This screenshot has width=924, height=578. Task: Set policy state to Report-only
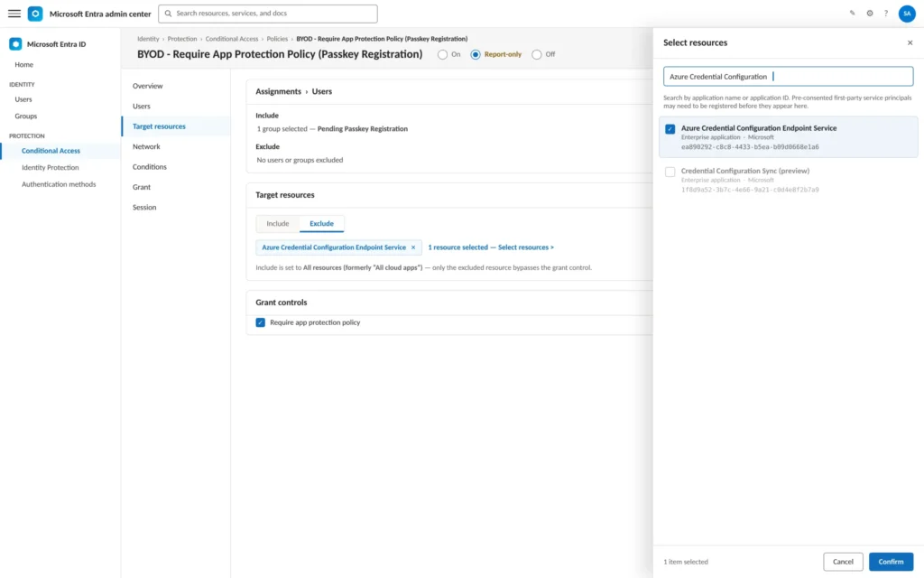pyautogui.click(x=475, y=54)
